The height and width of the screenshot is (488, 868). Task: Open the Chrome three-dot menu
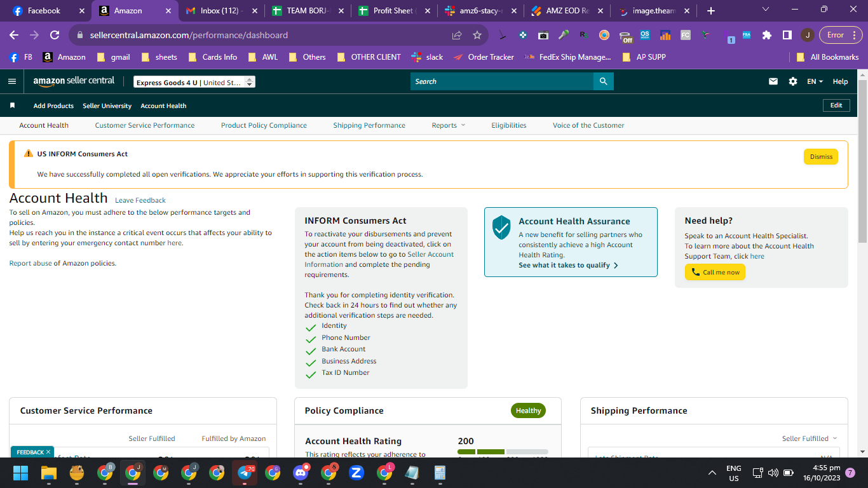(x=855, y=35)
